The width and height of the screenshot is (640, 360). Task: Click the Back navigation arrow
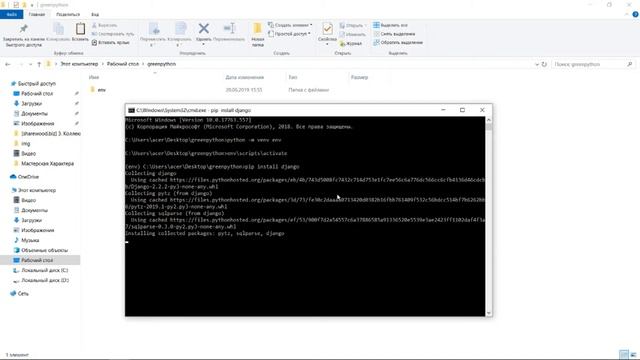(x=8, y=64)
